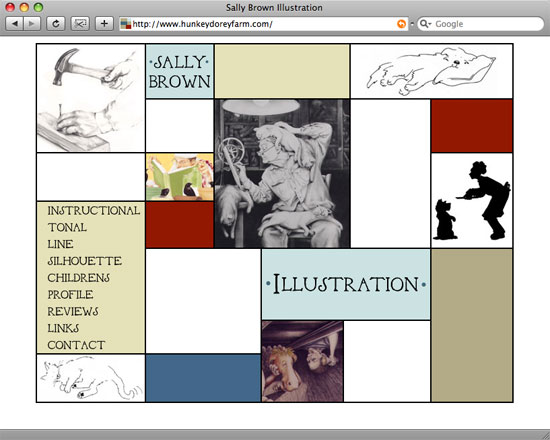Click the window resize grip corner
This screenshot has height=440, width=550.
point(545,435)
